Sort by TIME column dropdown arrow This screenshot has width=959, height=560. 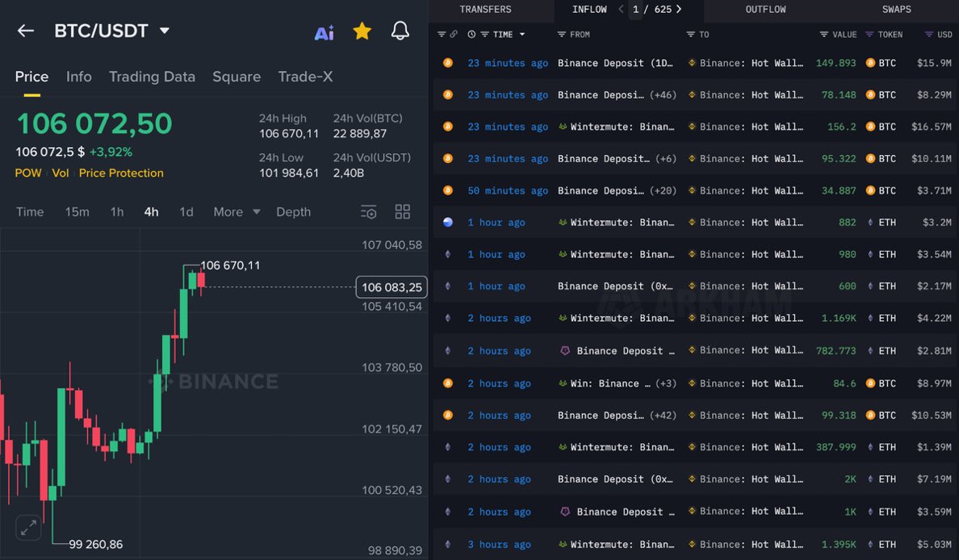click(521, 34)
